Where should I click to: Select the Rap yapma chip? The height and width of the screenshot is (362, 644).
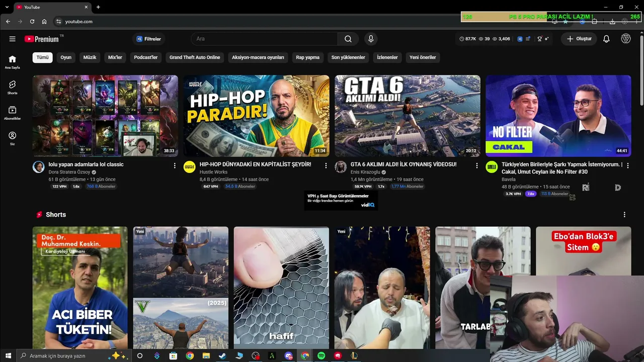[308, 57]
